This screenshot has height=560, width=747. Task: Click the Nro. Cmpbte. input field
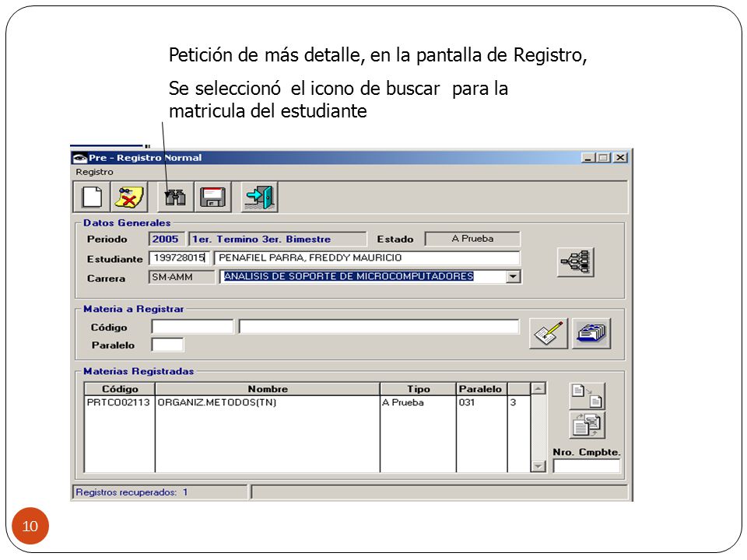(x=587, y=466)
